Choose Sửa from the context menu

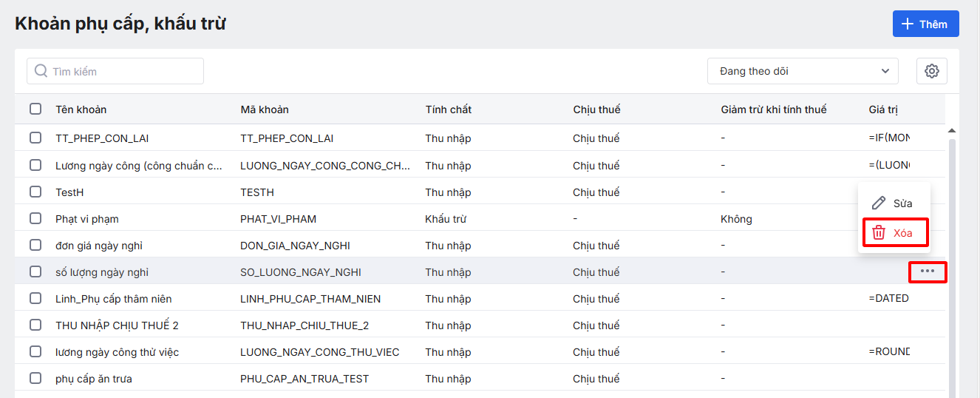[x=902, y=203]
